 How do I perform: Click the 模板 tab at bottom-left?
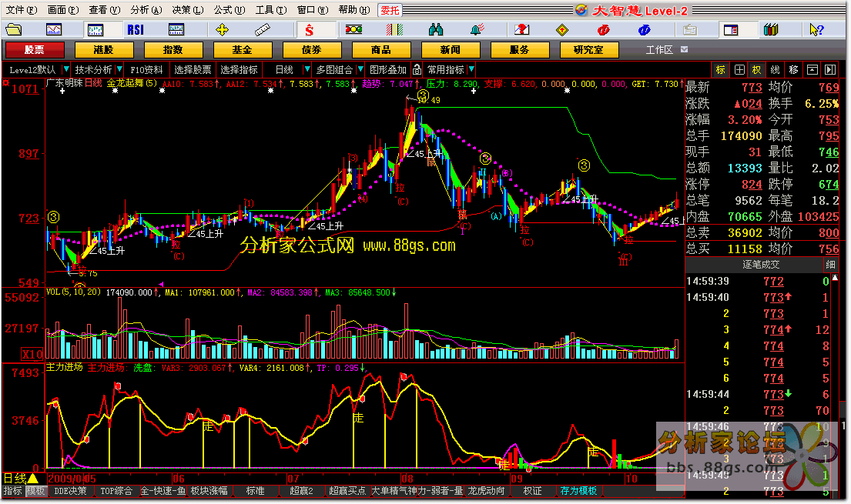[x=35, y=491]
